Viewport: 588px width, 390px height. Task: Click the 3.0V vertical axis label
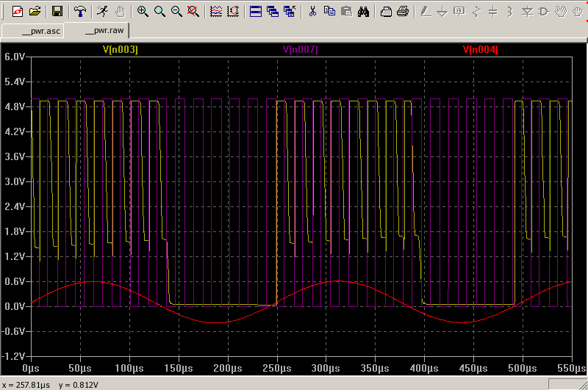click(x=15, y=181)
